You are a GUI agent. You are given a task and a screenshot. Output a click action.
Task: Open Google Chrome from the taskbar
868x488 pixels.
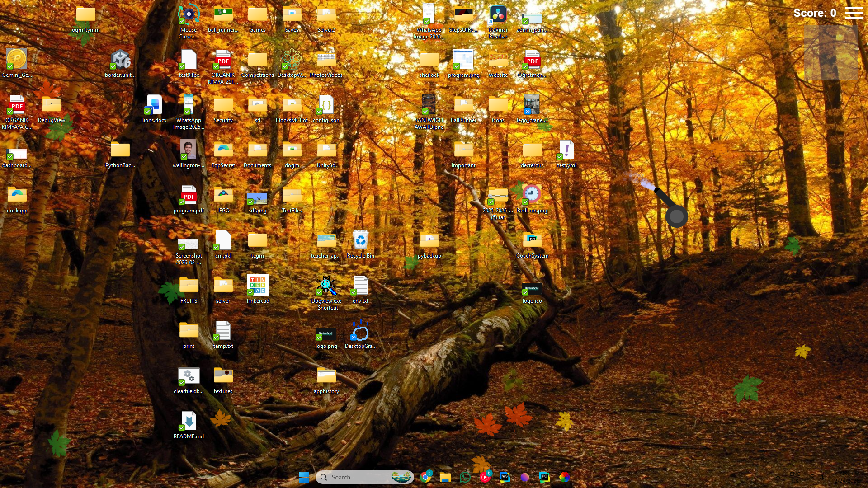coord(425,477)
